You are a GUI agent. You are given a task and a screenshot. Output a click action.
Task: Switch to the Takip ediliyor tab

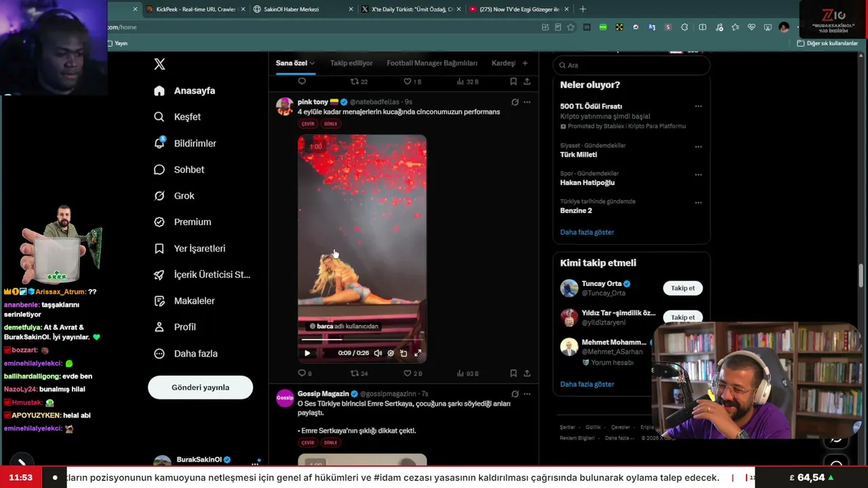(351, 63)
